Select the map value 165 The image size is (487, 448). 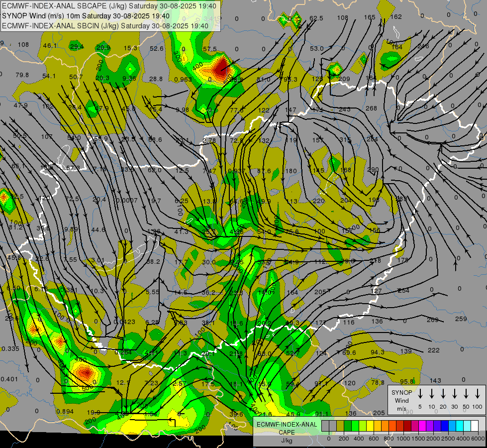coord(370,17)
